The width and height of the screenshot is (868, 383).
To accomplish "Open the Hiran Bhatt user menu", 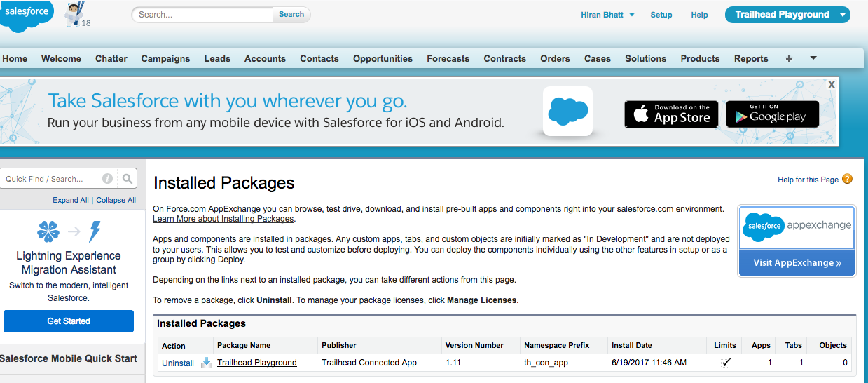I will pos(607,15).
